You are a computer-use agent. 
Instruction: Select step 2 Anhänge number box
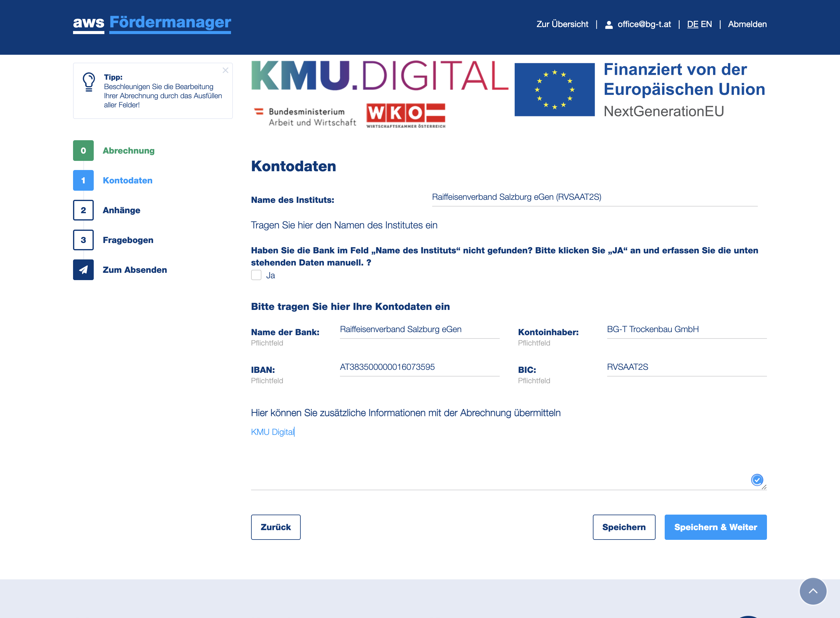83,210
